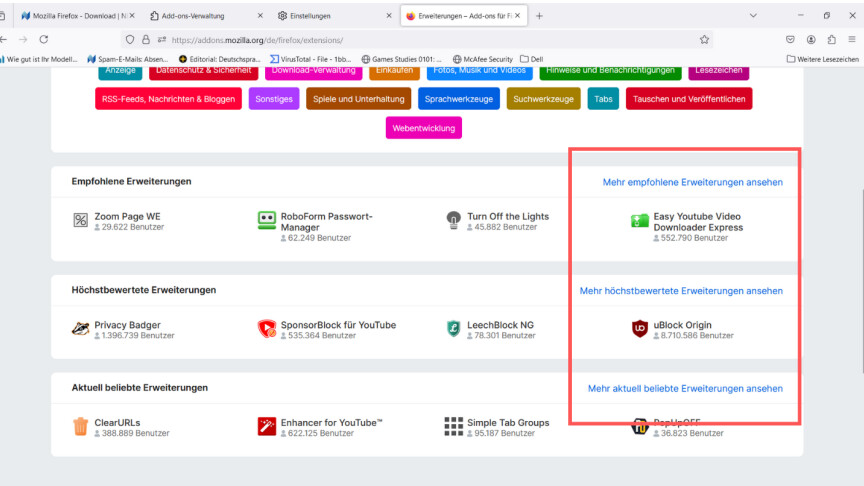The width and height of the screenshot is (864, 486).
Task: Select the Datenschutz & Sicherheit category
Action: coord(203,73)
